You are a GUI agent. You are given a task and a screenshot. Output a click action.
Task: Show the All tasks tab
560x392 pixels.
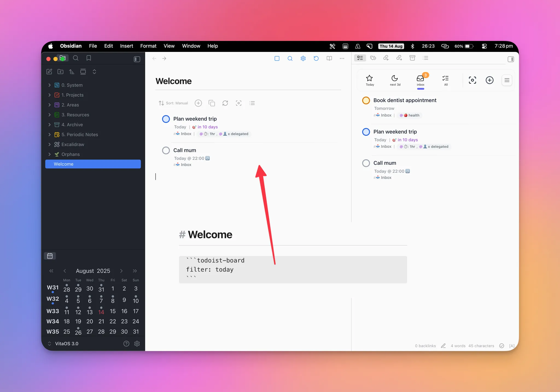tap(446, 80)
